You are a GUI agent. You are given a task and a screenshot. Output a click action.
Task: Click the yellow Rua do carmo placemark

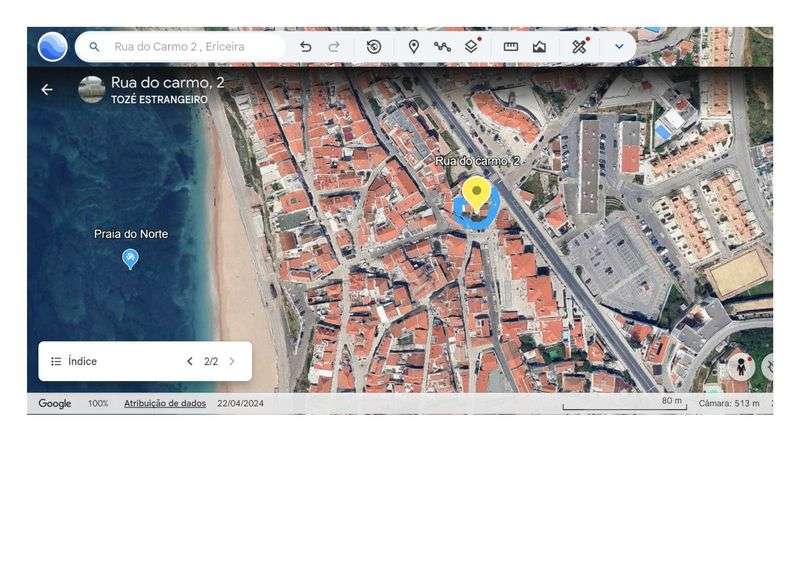(x=477, y=194)
